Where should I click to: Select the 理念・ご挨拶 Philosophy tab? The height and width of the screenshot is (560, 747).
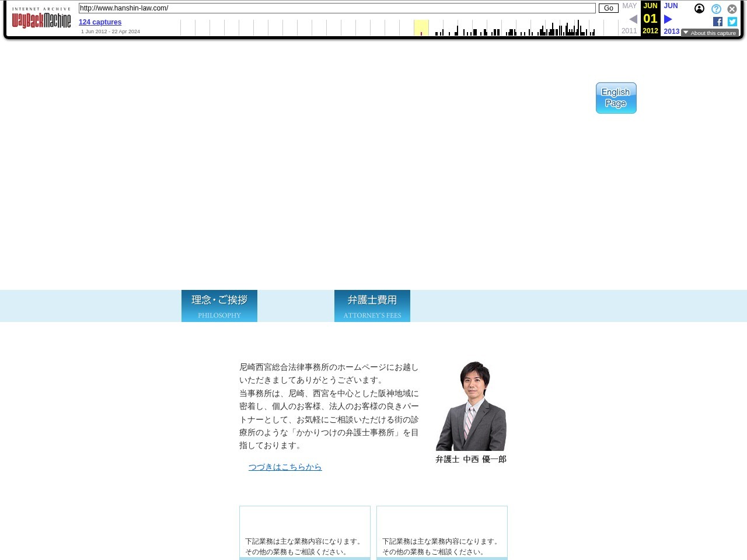click(219, 306)
